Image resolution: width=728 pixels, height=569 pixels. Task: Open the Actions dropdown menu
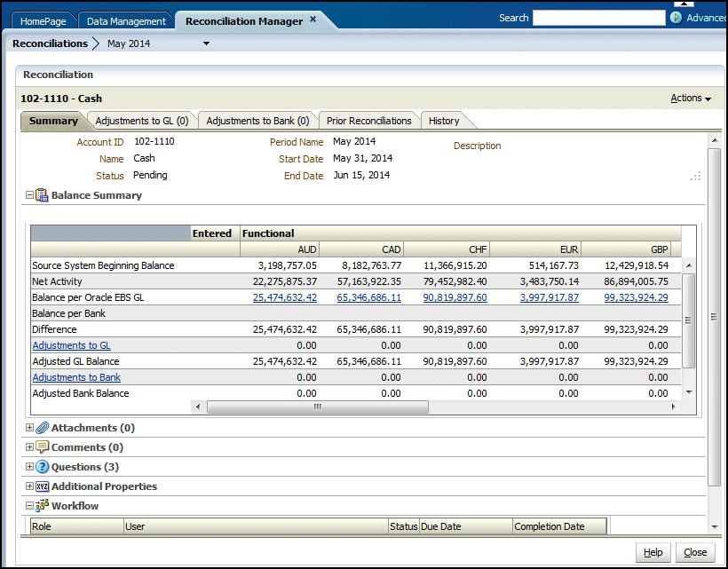[691, 99]
